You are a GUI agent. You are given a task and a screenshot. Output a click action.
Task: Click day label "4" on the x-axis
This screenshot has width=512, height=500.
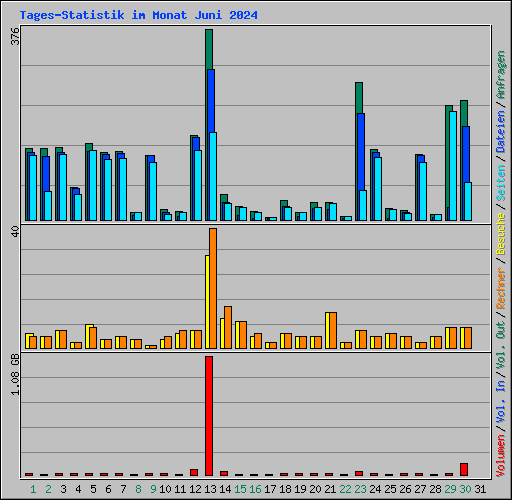click(78, 489)
